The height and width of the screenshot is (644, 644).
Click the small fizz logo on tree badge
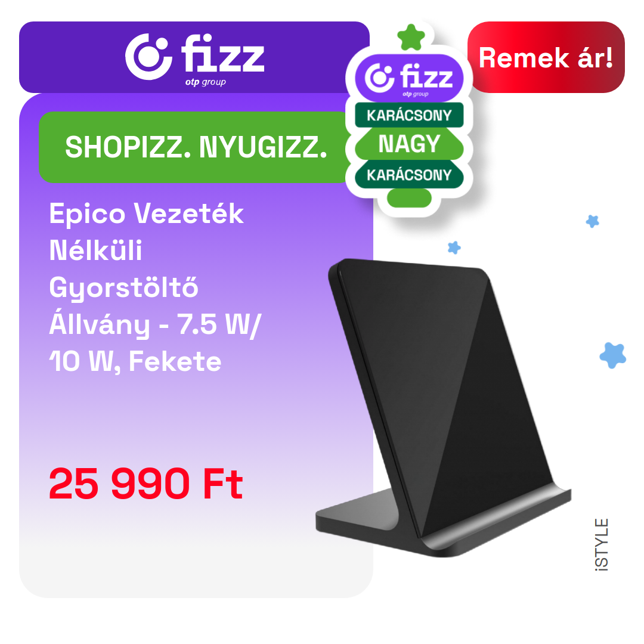tap(409, 79)
